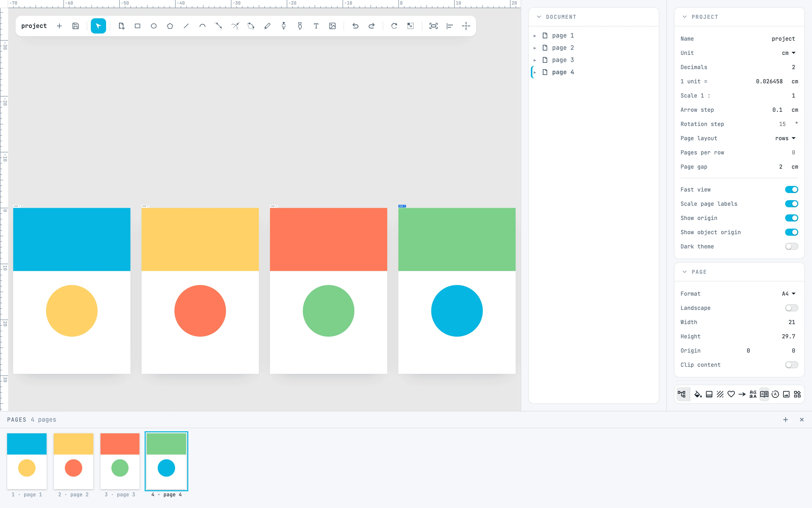Image resolution: width=812 pixels, height=508 pixels.
Task: Open the Format A4 dropdown
Action: click(x=788, y=294)
